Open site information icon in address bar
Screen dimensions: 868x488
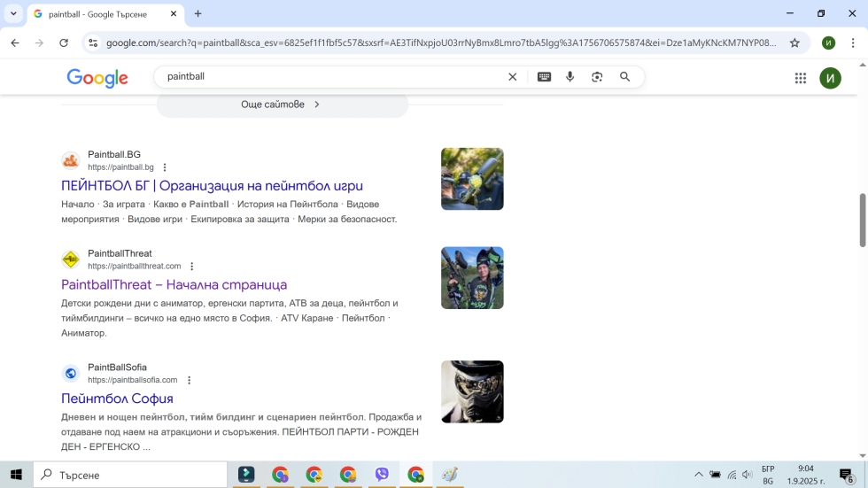pyautogui.click(x=93, y=43)
